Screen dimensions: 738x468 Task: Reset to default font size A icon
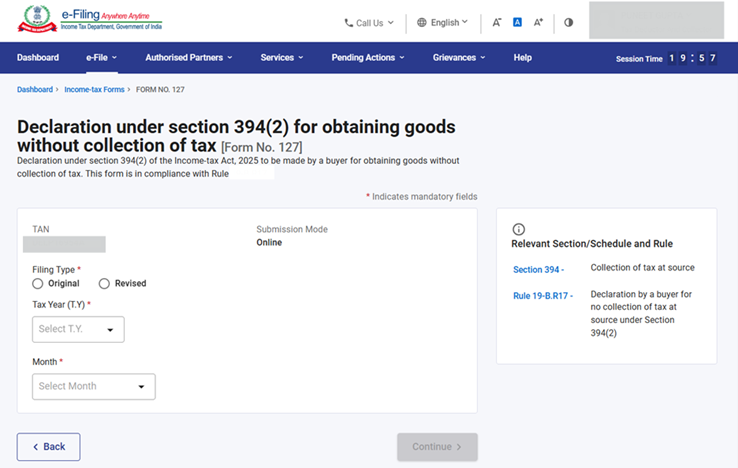tap(517, 22)
